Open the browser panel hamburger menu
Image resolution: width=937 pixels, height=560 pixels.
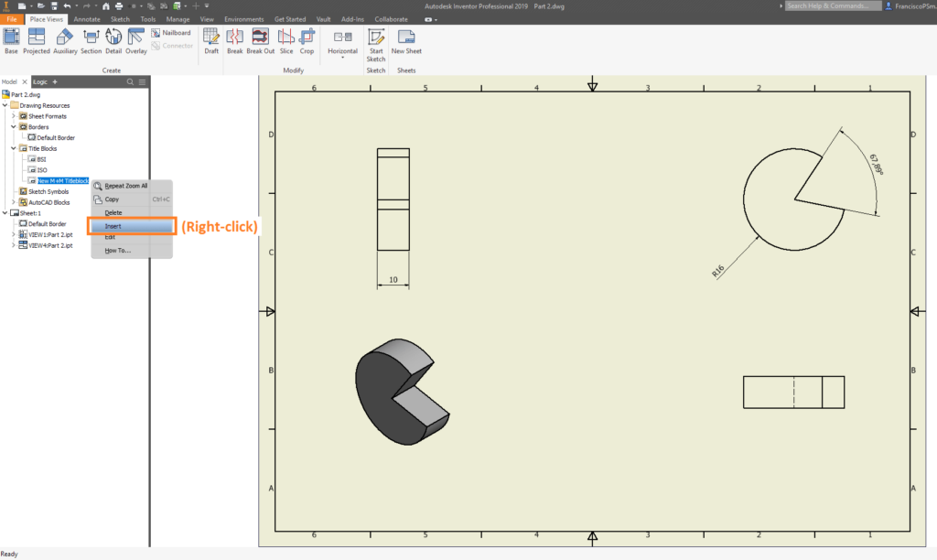click(x=142, y=81)
